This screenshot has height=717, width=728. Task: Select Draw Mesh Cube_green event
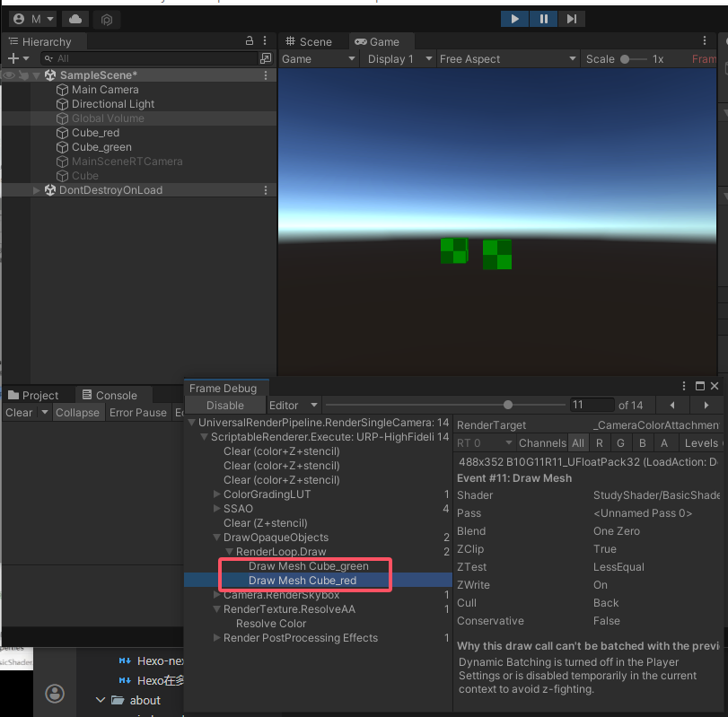308,566
